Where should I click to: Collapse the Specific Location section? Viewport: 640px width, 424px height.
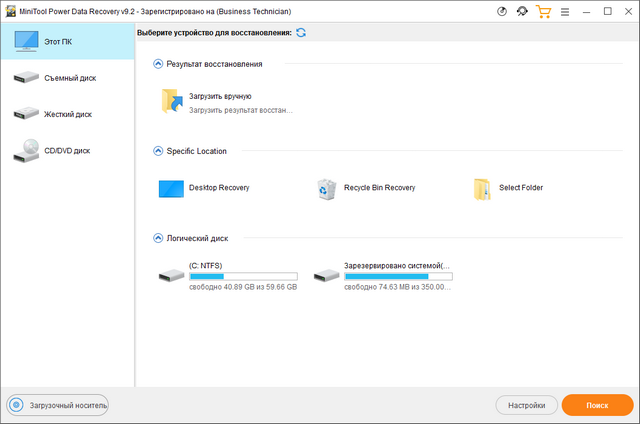coord(158,151)
